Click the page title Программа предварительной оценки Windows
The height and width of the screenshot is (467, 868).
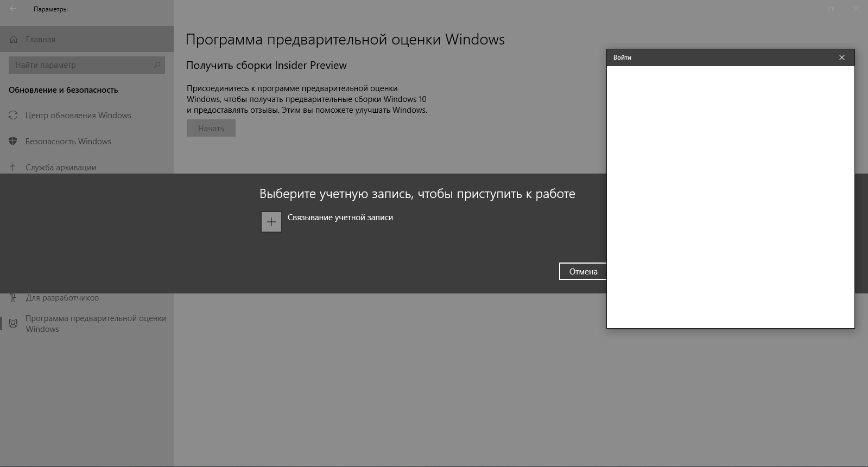coord(345,40)
